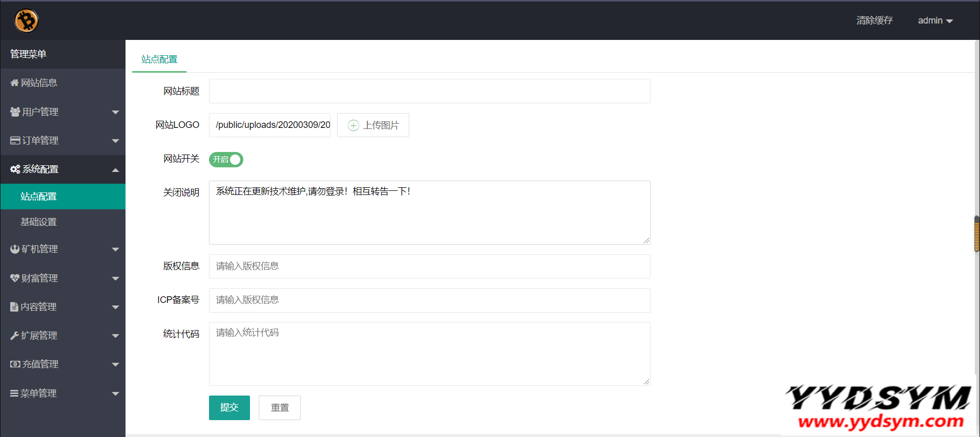Click the 网站LOGO path input field

269,125
